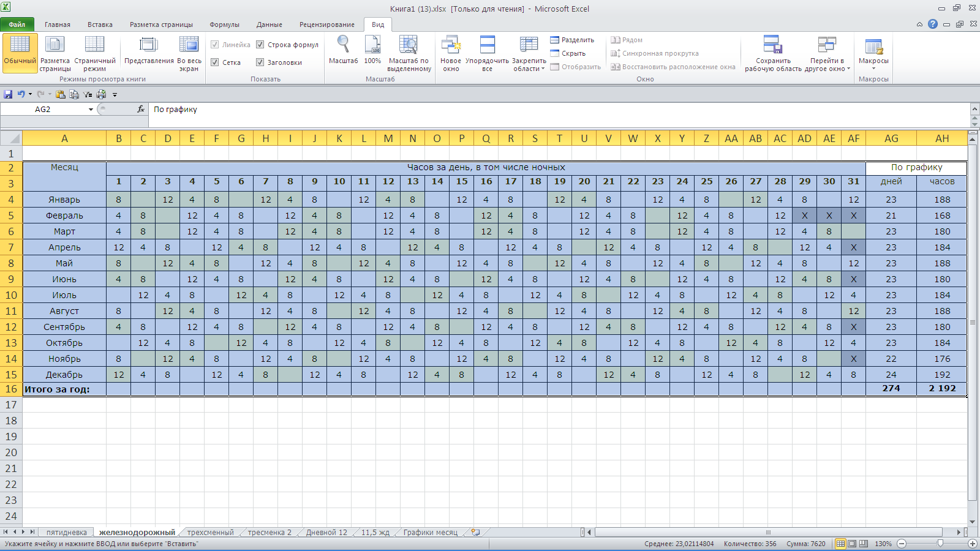The image size is (980, 551).
Task: Open Excel Help question mark icon
Action: [933, 24]
